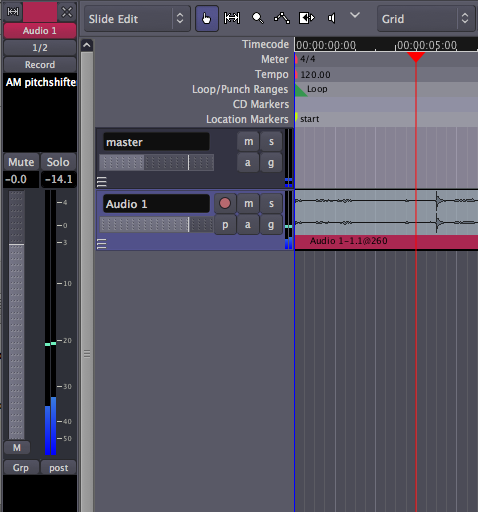Mute the Audio 1 track
The image size is (478, 512).
pyautogui.click(x=248, y=203)
